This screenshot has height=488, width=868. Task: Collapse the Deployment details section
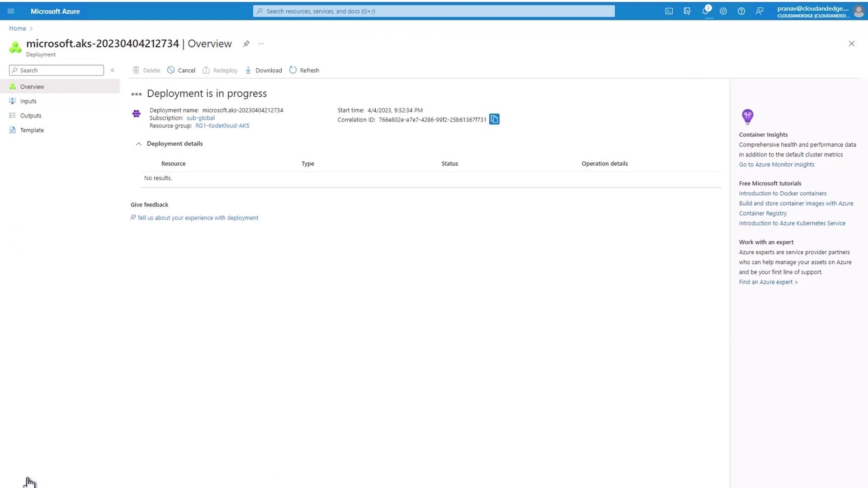[x=139, y=144]
